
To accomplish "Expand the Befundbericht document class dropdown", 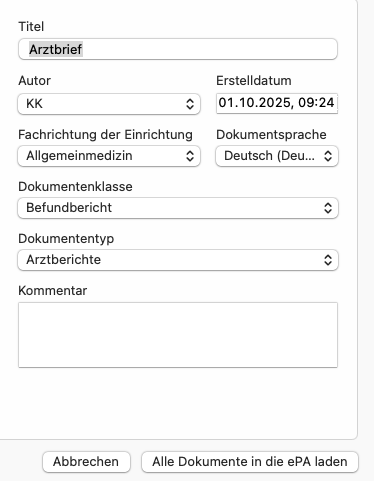I will [x=178, y=208].
